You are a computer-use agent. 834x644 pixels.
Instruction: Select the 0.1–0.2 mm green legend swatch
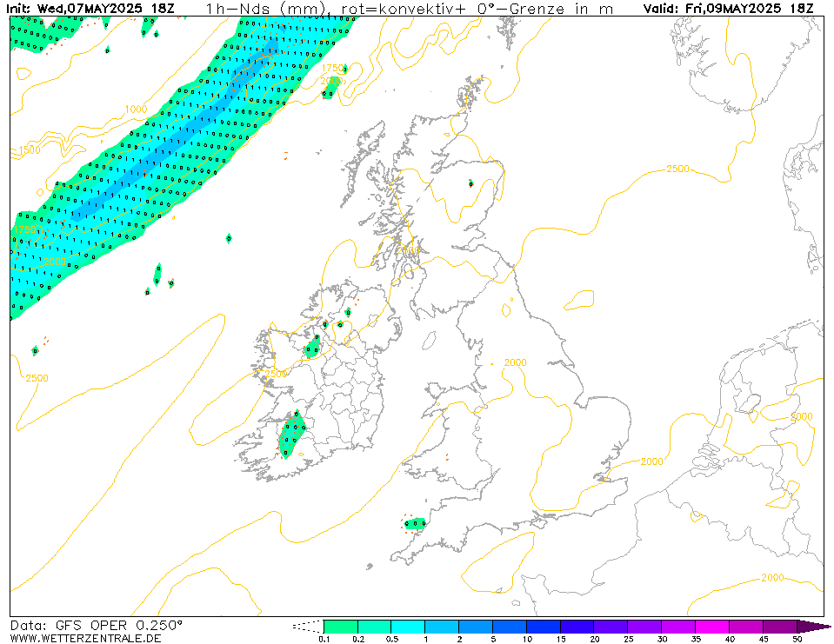pos(340,627)
